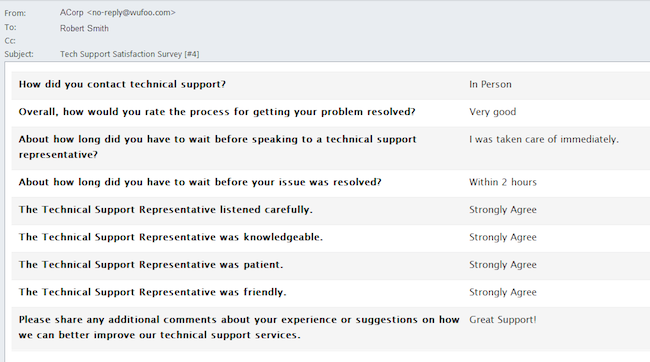Click the Tech Support Satisfaction Survey subject
This screenshot has height=362, width=650.
click(x=129, y=54)
